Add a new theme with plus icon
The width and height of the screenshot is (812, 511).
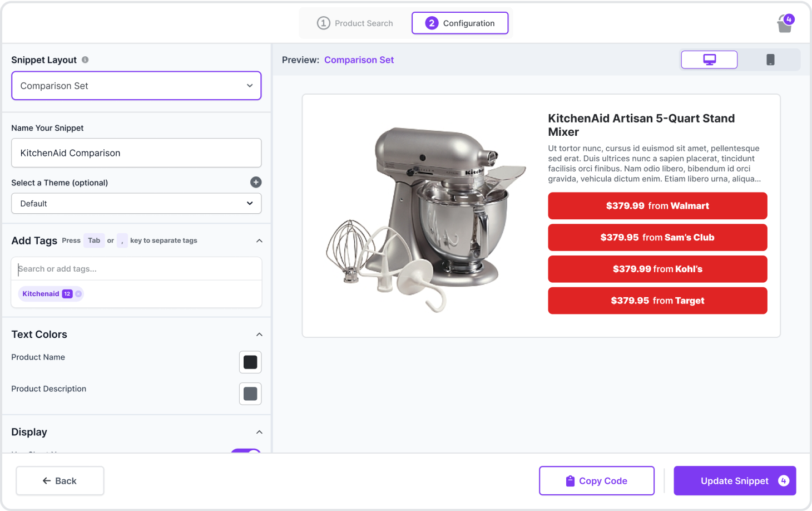pos(256,182)
